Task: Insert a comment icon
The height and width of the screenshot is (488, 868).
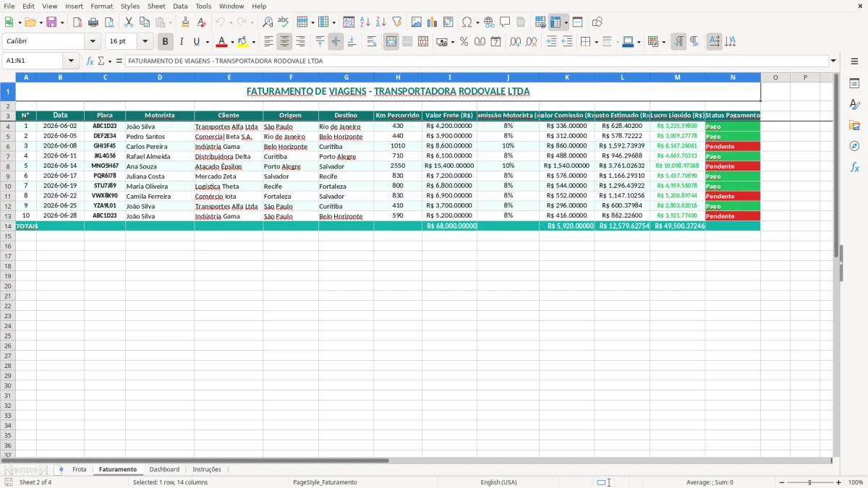Action: pos(505,22)
